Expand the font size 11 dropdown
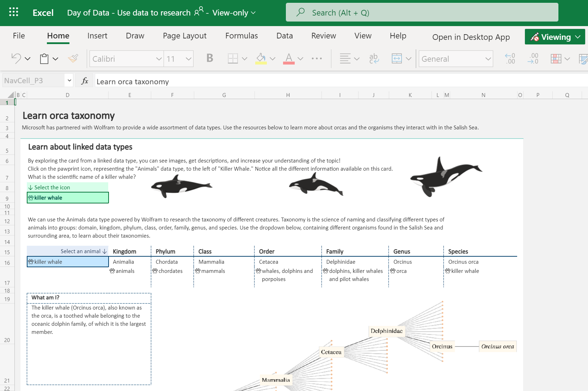588x391 pixels. (189, 59)
